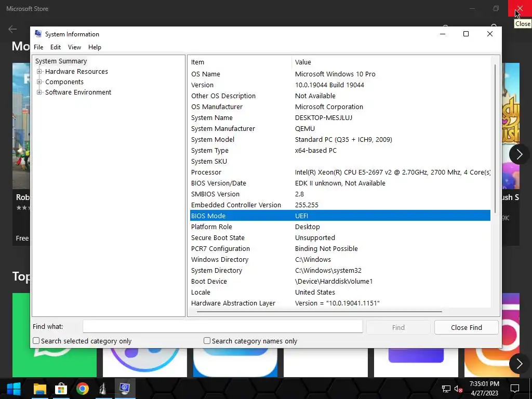Click the taskbar clock and date
532x399 pixels.
[484, 389]
